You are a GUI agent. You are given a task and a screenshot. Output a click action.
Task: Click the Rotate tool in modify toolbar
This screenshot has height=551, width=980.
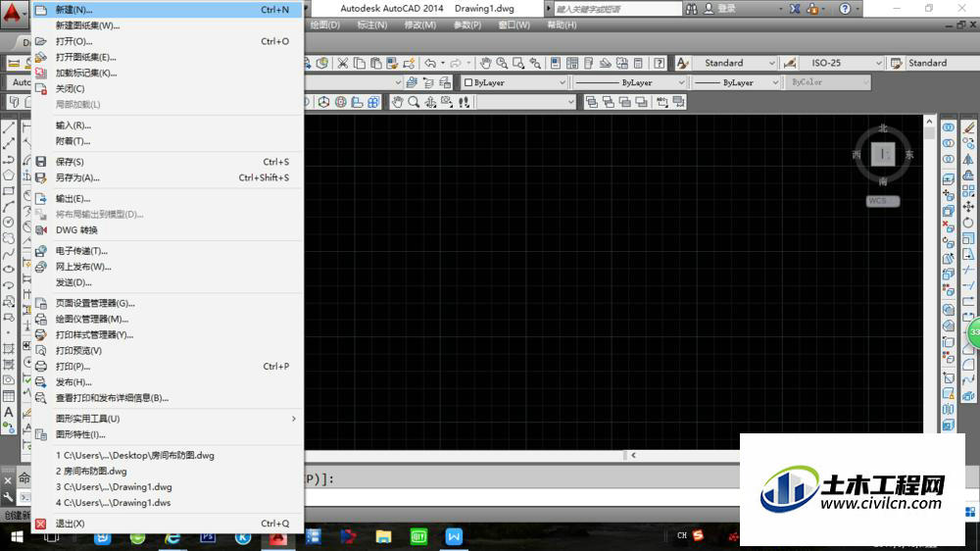(968, 222)
